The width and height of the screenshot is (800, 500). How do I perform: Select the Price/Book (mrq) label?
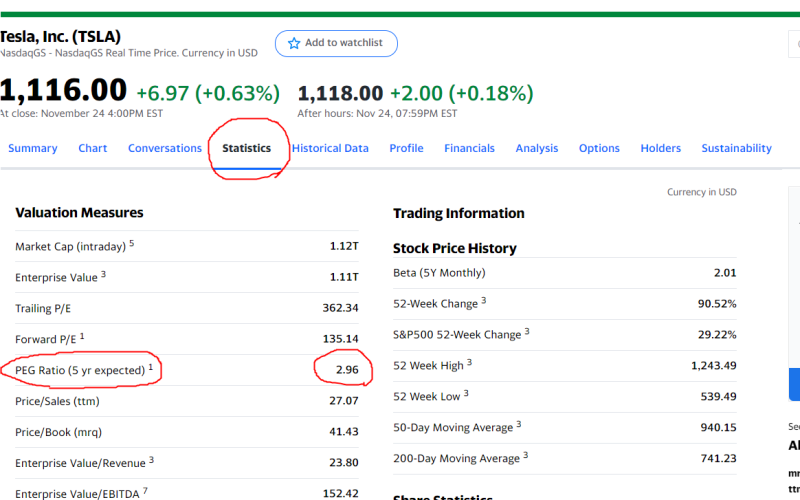pos(58,432)
